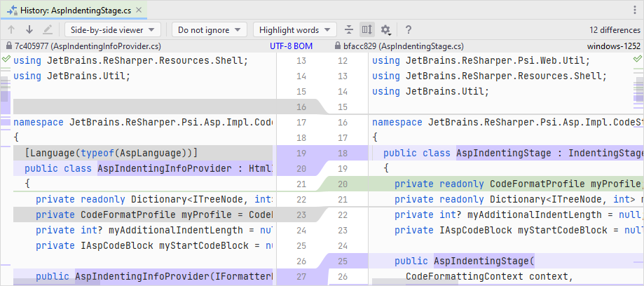
Task: Click collapse unchanged fragments icon
Action: click(x=349, y=29)
